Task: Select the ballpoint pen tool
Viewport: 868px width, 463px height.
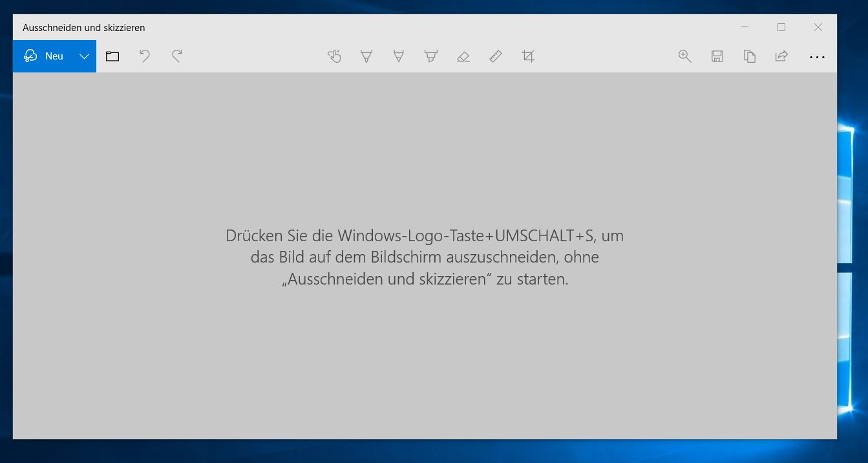Action: [366, 56]
